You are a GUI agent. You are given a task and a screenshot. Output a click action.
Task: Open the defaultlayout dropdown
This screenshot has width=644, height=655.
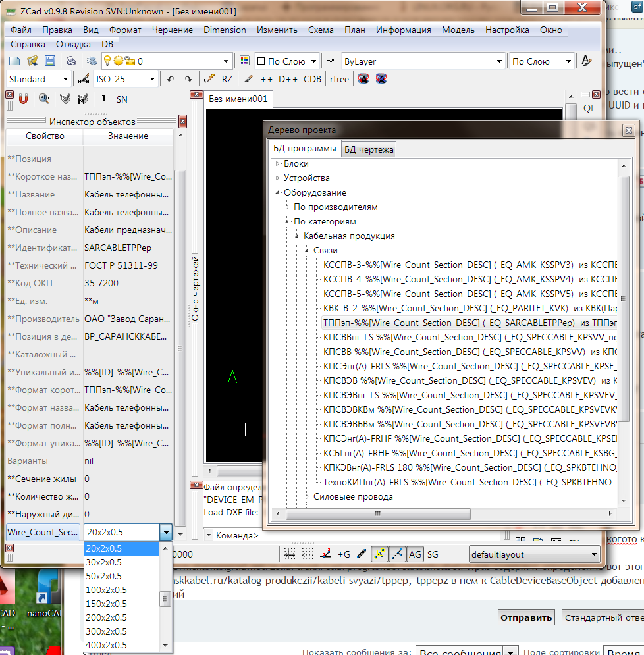point(534,554)
